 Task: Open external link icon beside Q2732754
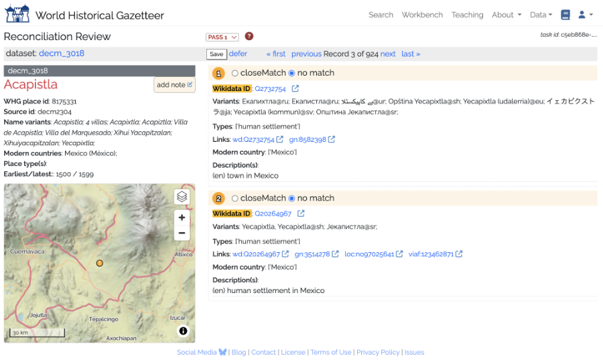point(295,88)
